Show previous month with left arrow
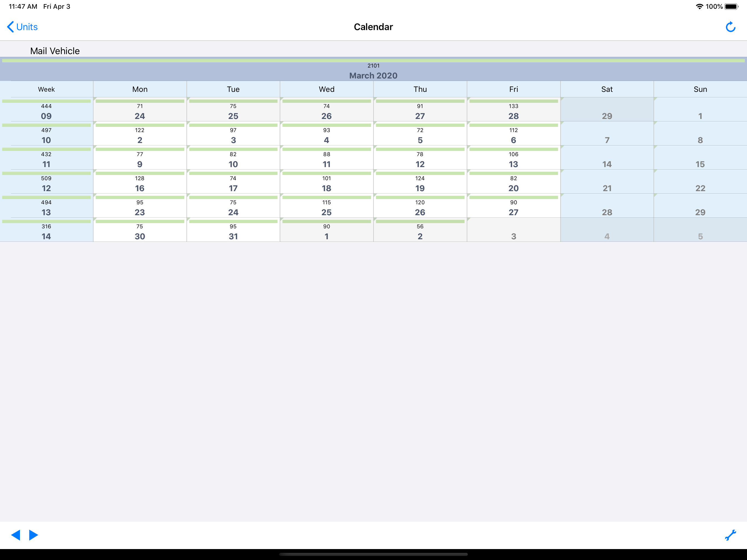The height and width of the screenshot is (560, 747). click(x=16, y=535)
